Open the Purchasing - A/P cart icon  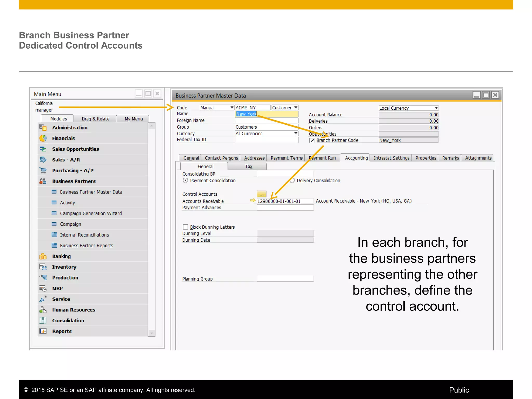[43, 170]
